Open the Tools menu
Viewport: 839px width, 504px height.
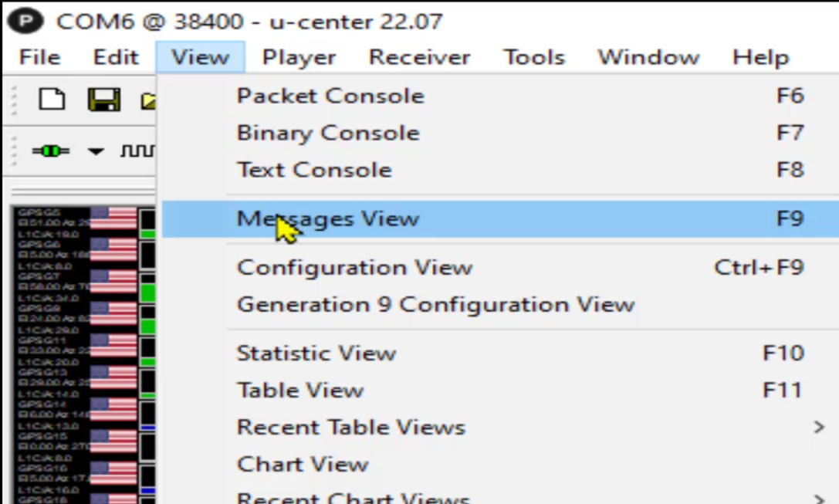point(533,56)
